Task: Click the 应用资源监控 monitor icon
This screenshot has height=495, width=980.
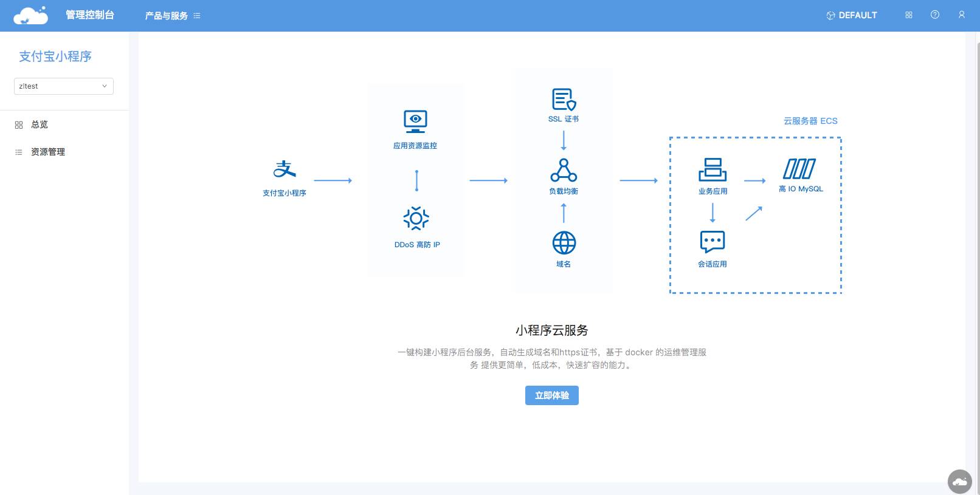Action: [415, 121]
